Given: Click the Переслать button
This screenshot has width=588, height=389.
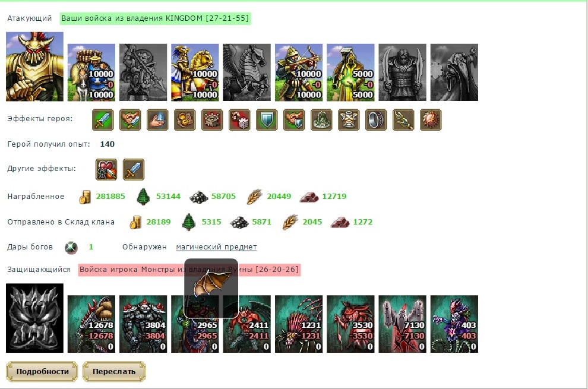Looking at the screenshot, I should [x=114, y=371].
